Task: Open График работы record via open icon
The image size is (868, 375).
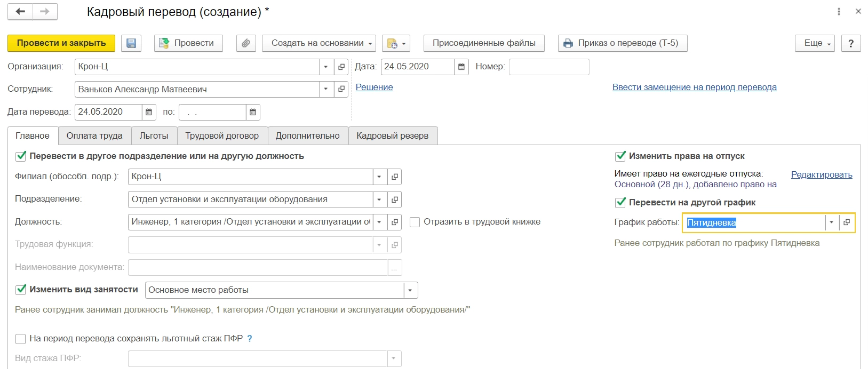Action: click(x=847, y=222)
